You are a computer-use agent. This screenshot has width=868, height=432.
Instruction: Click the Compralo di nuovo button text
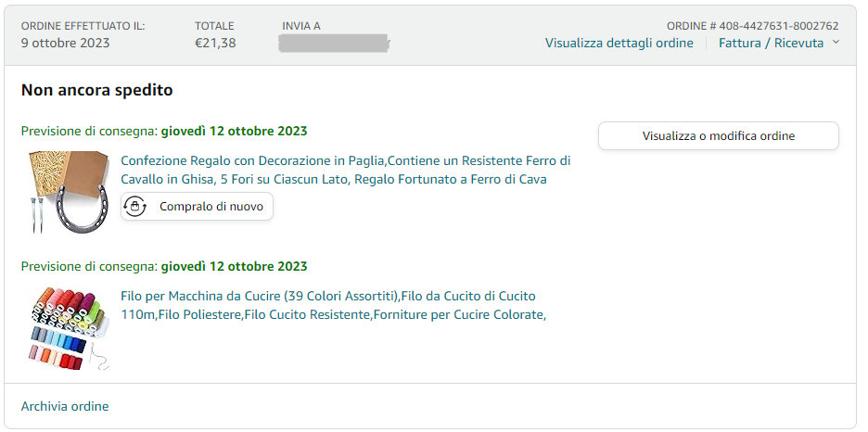(x=211, y=207)
